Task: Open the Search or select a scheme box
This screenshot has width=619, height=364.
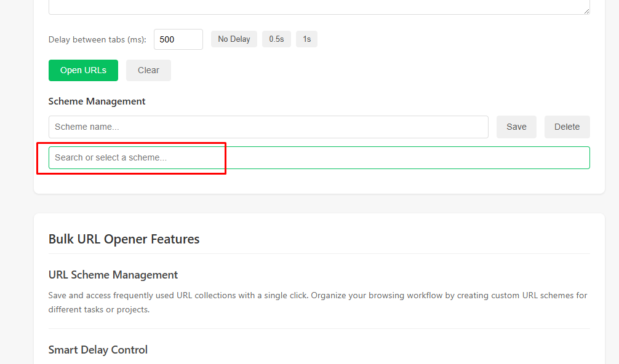Action: pos(319,158)
